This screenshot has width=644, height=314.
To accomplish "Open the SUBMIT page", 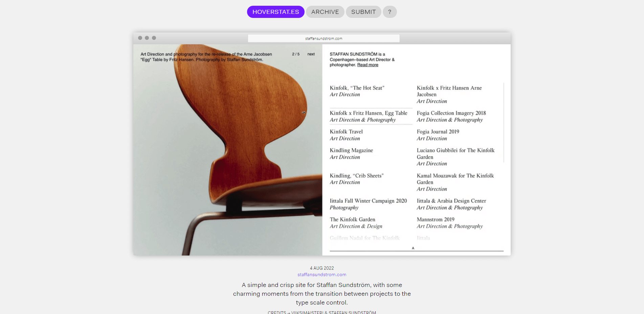I will 363,12.
